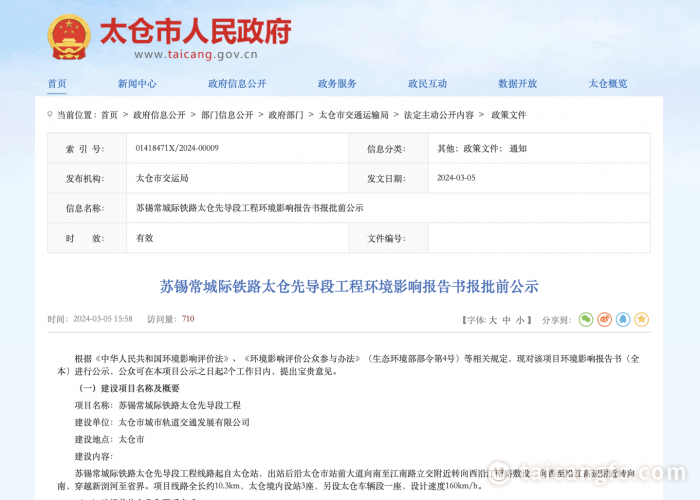Open 政务服务 navigation item
700x500 pixels.
coord(337,83)
